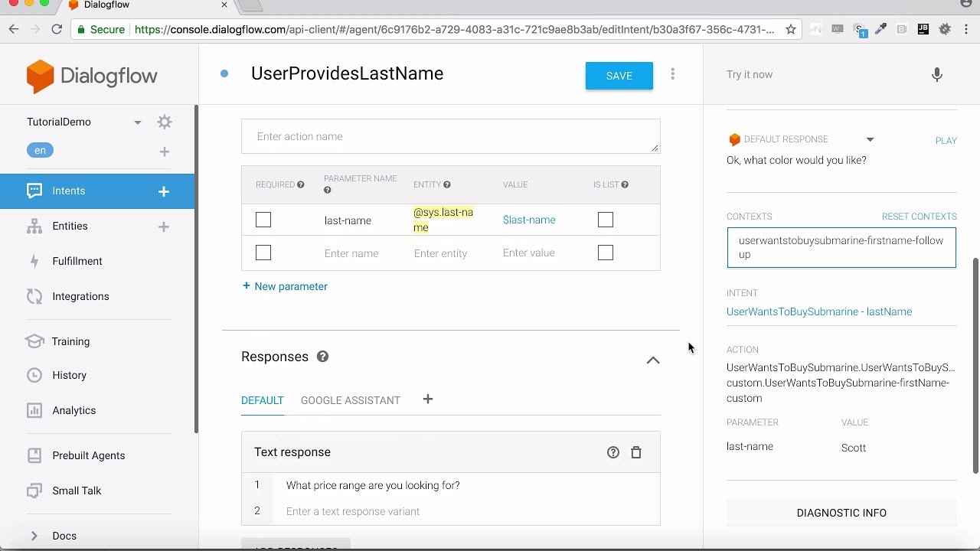
Task: Toggle Required checkbox in empty parameter row
Action: tap(263, 253)
